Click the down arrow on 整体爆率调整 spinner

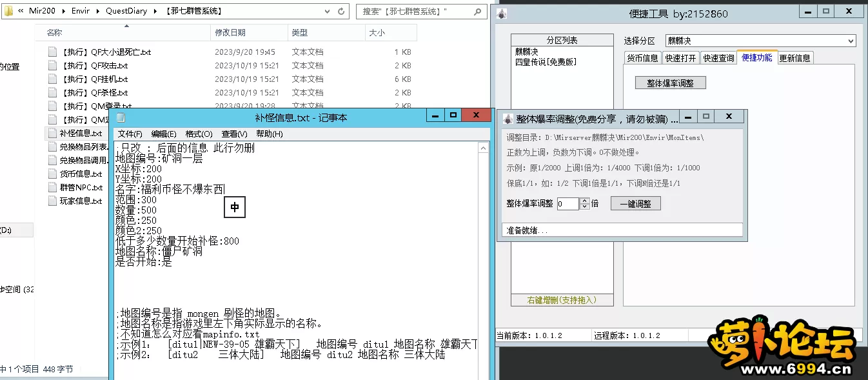pos(585,206)
